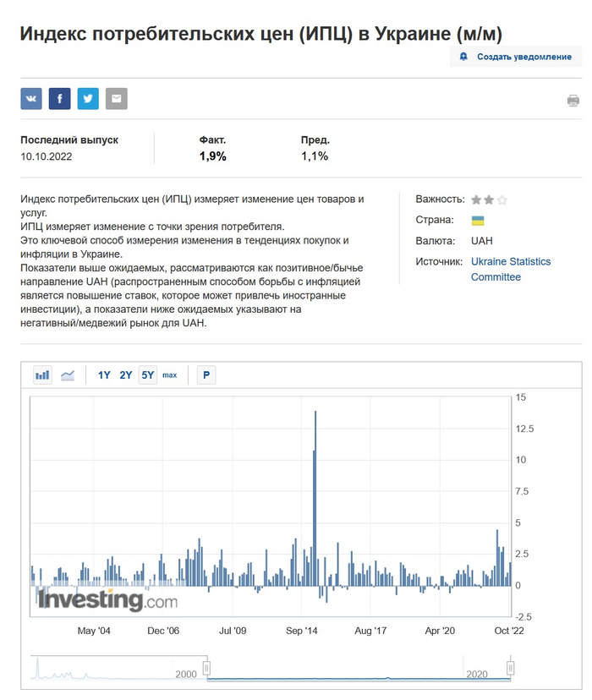Viewport: 592px width, 700px height.
Task: Print the page with printer icon
Action: click(x=573, y=101)
